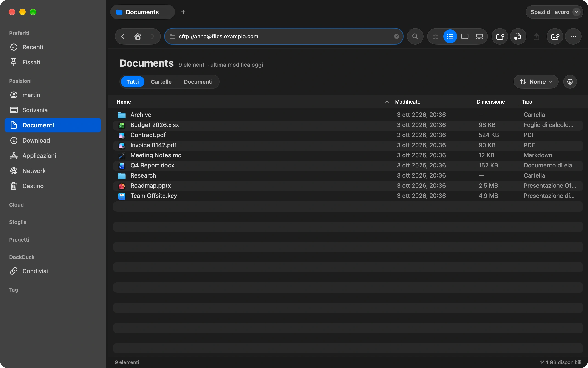Sort by the Modificato column header
Image resolution: width=588 pixels, height=368 pixels.
pos(433,102)
